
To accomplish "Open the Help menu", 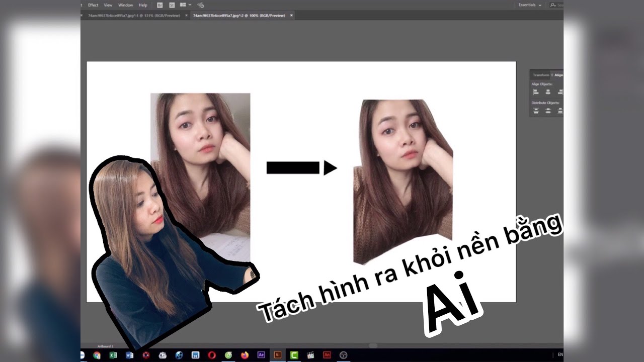I will click(143, 5).
